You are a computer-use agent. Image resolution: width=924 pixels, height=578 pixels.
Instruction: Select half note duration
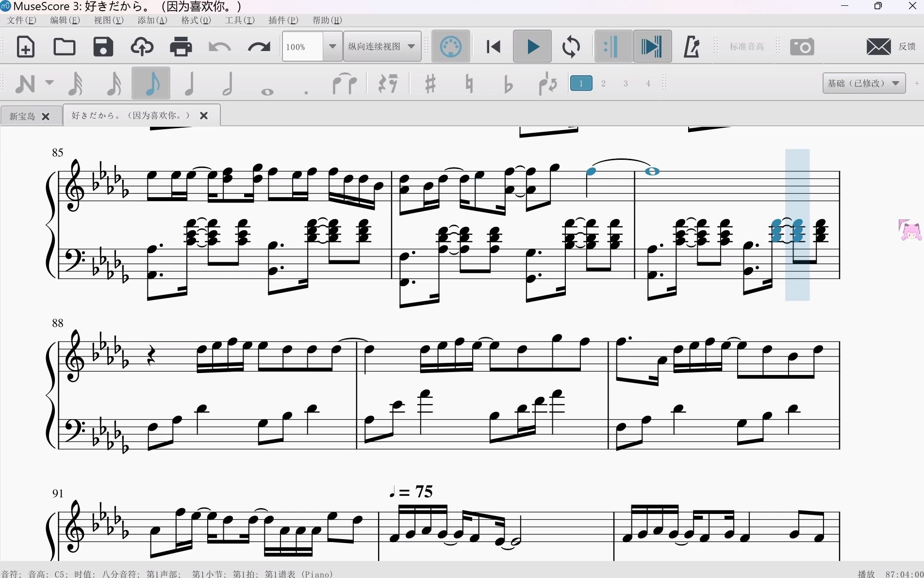[228, 83]
